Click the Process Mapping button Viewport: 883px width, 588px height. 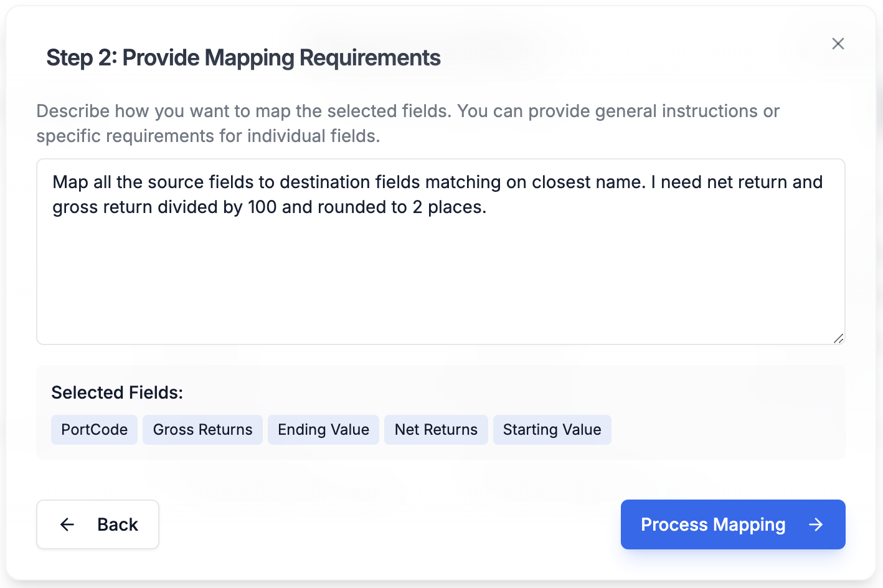tap(732, 524)
